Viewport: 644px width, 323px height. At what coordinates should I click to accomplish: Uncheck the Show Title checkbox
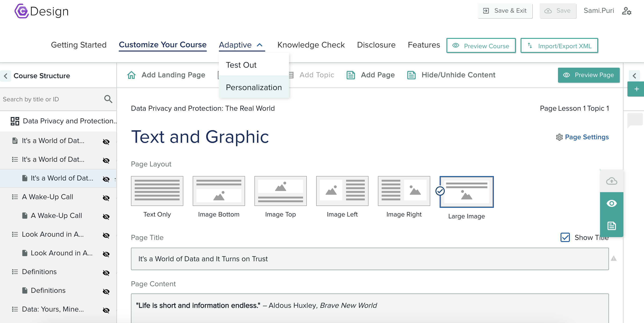565,237
